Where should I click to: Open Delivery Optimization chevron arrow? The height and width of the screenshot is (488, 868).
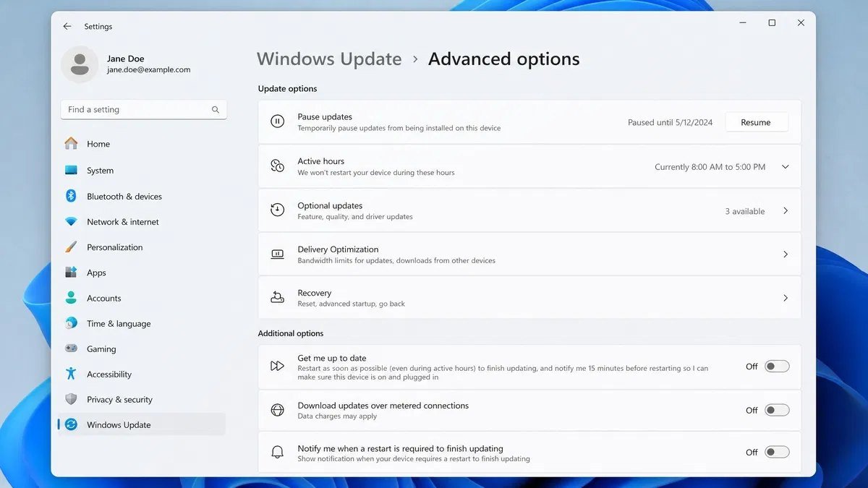click(x=786, y=254)
